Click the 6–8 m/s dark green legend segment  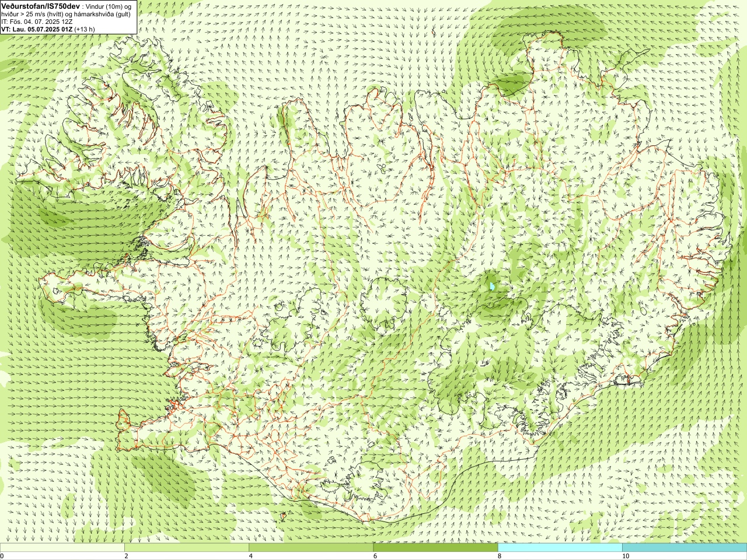[435, 548]
